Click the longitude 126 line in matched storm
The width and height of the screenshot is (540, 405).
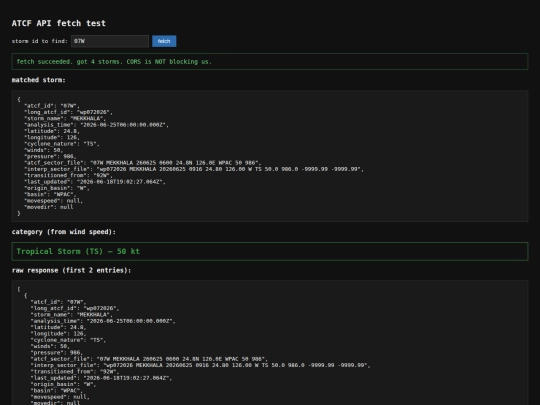52,137
